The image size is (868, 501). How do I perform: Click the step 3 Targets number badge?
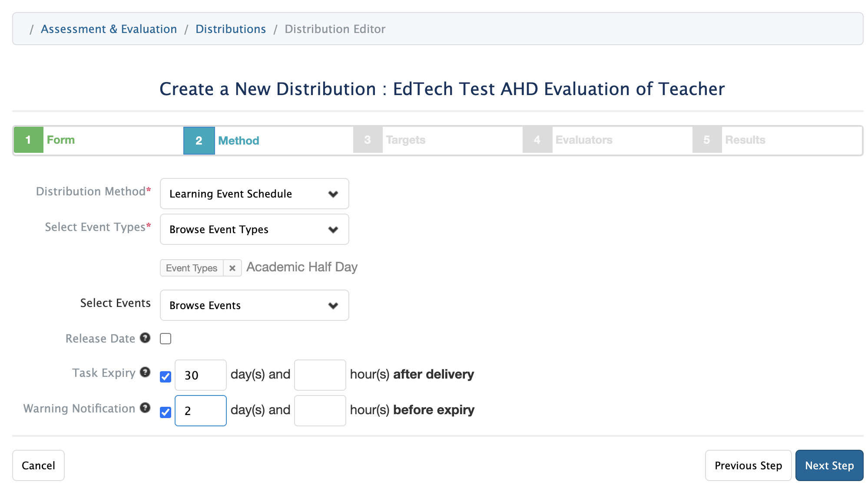pyautogui.click(x=368, y=140)
